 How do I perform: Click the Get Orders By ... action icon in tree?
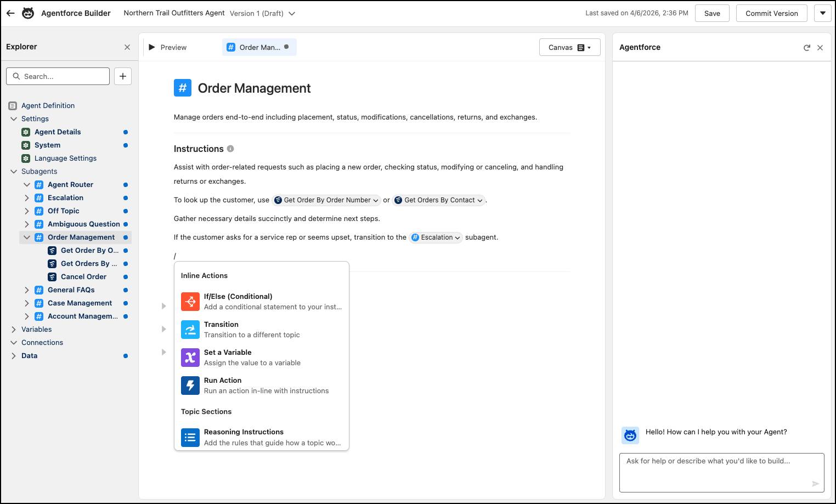click(52, 263)
